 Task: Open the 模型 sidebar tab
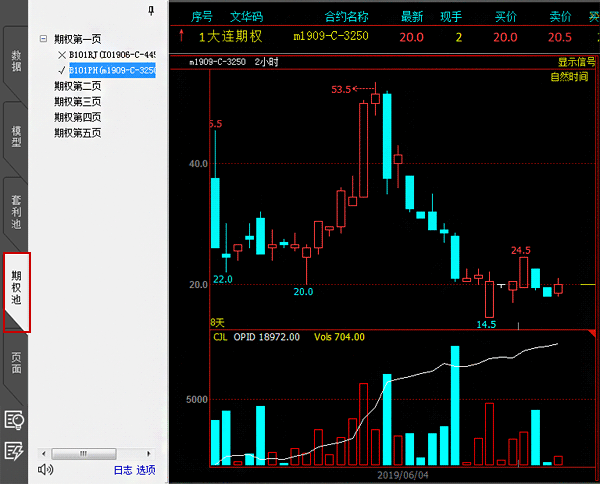15,137
